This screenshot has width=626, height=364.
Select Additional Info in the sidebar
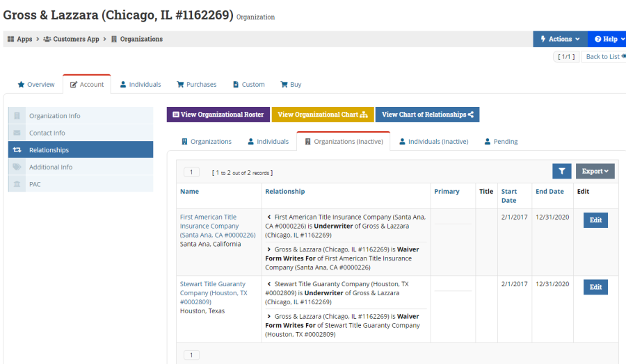[x=81, y=167]
